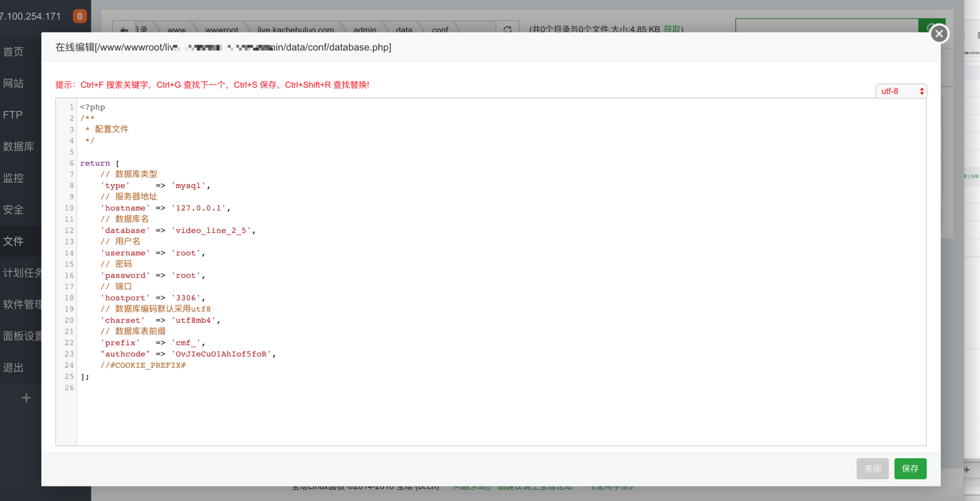Close the online editor dialog with the X

pyautogui.click(x=939, y=34)
